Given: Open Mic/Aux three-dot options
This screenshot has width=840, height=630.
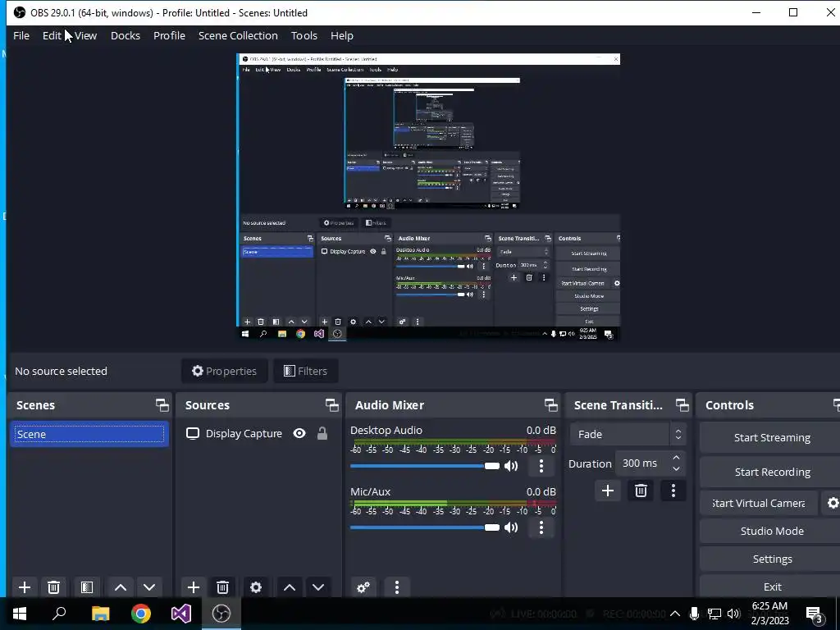Looking at the screenshot, I should pyautogui.click(x=541, y=527).
